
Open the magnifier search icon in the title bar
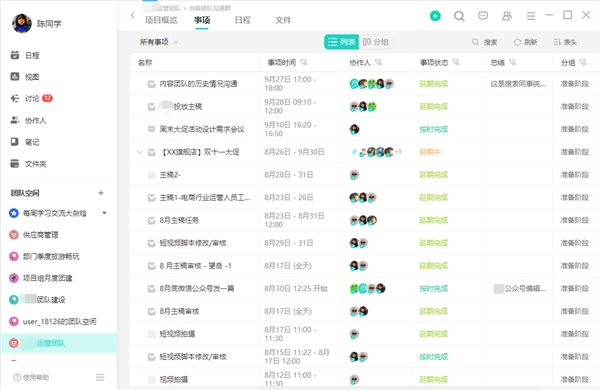[459, 16]
